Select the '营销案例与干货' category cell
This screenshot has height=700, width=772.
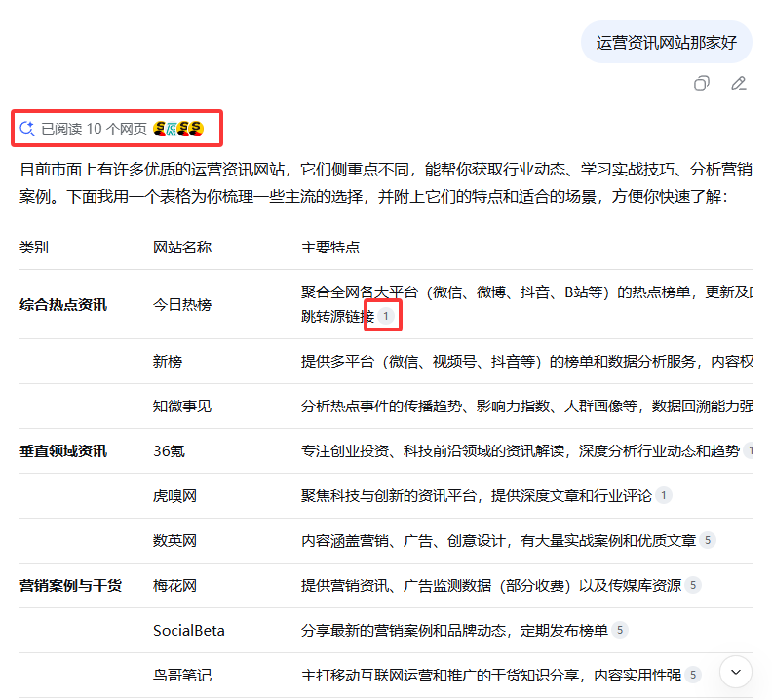[70, 585]
